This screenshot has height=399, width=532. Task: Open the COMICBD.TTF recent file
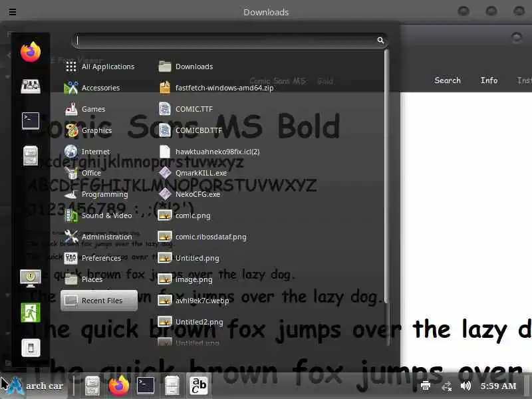coord(190,130)
